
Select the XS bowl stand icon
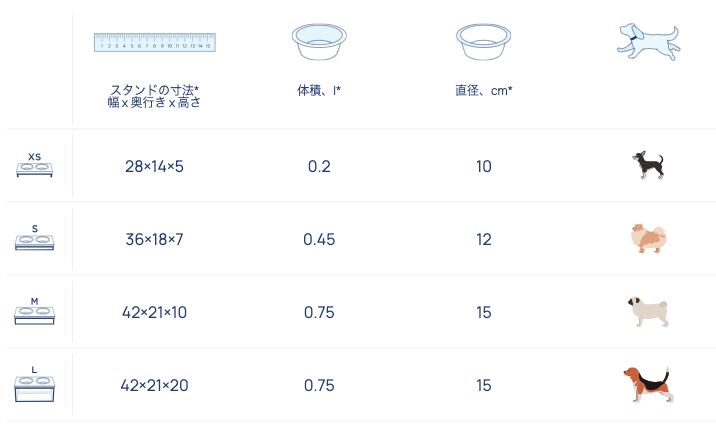pos(35,166)
